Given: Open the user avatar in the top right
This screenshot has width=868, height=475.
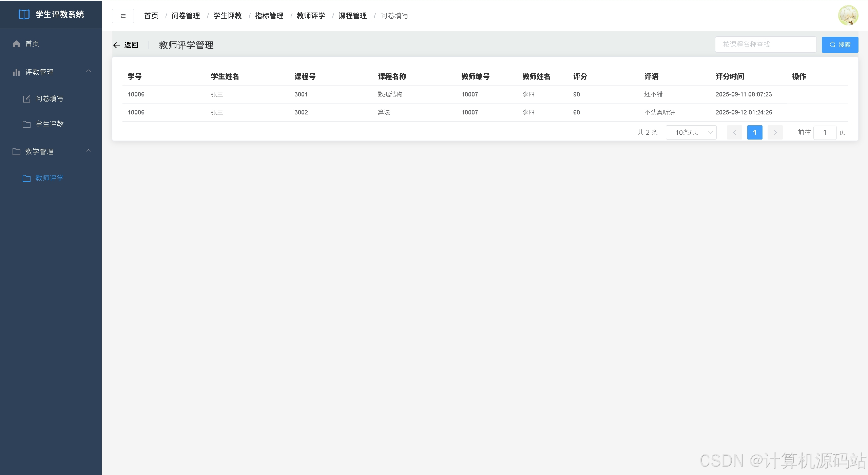Looking at the screenshot, I should coord(848,15).
